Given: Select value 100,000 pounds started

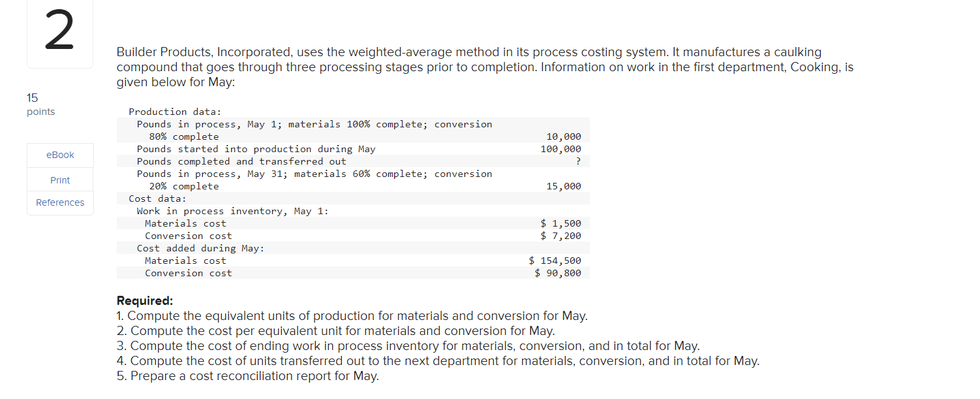Looking at the screenshot, I should tap(560, 149).
